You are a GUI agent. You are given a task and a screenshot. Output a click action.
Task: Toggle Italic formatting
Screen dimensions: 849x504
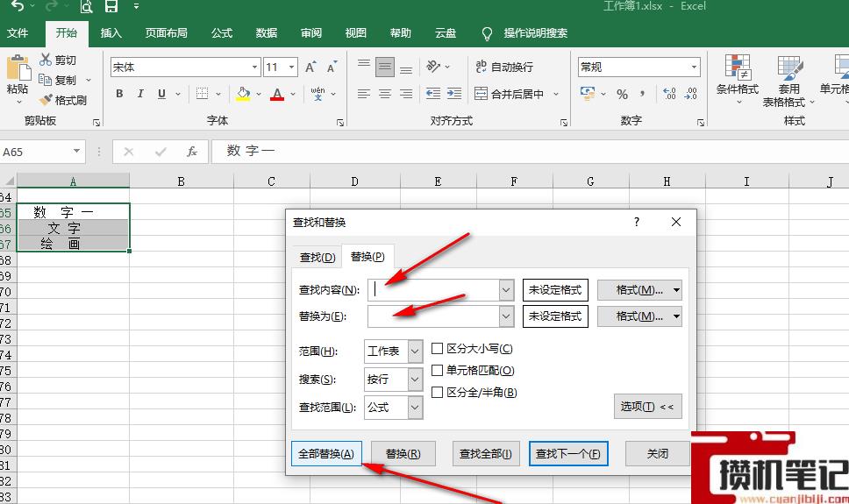pyautogui.click(x=140, y=94)
